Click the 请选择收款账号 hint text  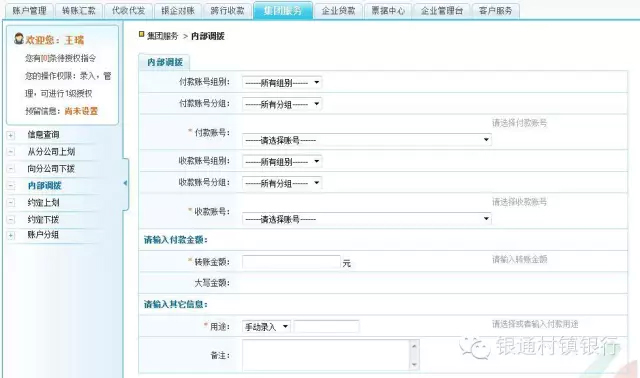tap(519, 202)
